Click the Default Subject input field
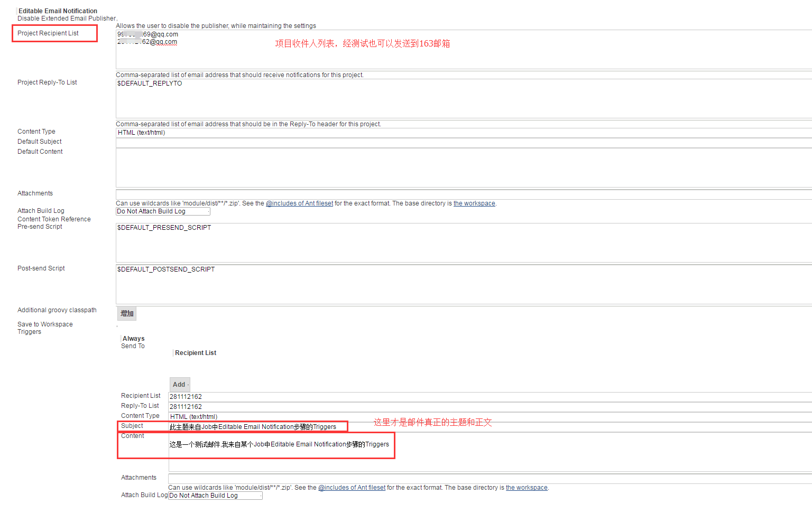 point(463,143)
